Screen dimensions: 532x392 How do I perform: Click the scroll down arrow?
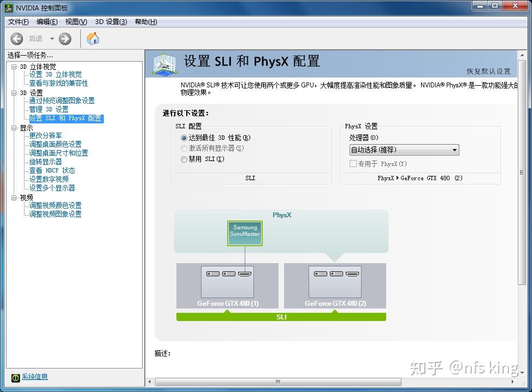click(522, 372)
